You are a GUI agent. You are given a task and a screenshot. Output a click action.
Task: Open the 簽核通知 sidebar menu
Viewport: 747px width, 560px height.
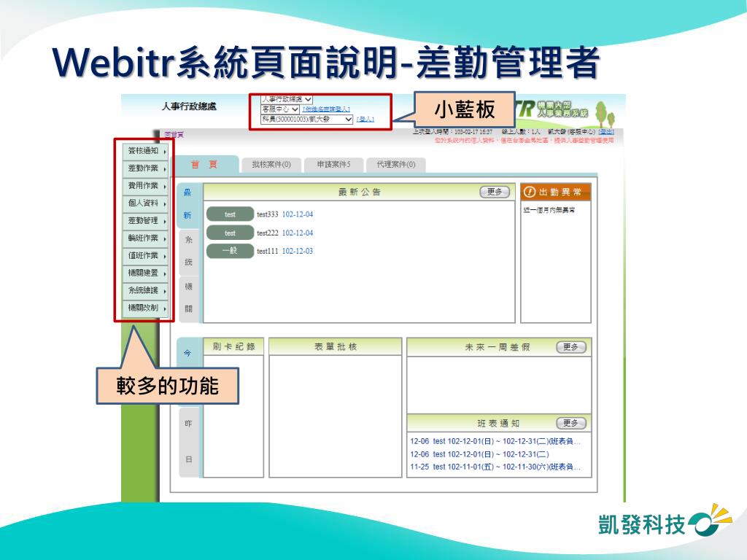click(x=145, y=151)
